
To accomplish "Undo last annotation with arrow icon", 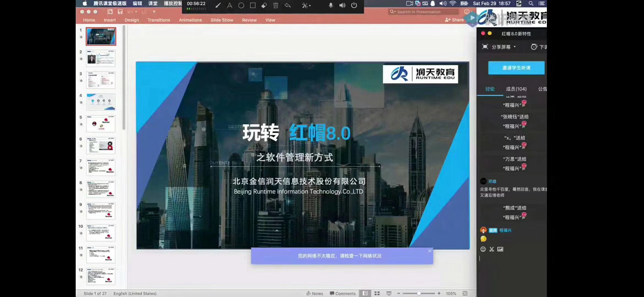I will coord(287,5).
